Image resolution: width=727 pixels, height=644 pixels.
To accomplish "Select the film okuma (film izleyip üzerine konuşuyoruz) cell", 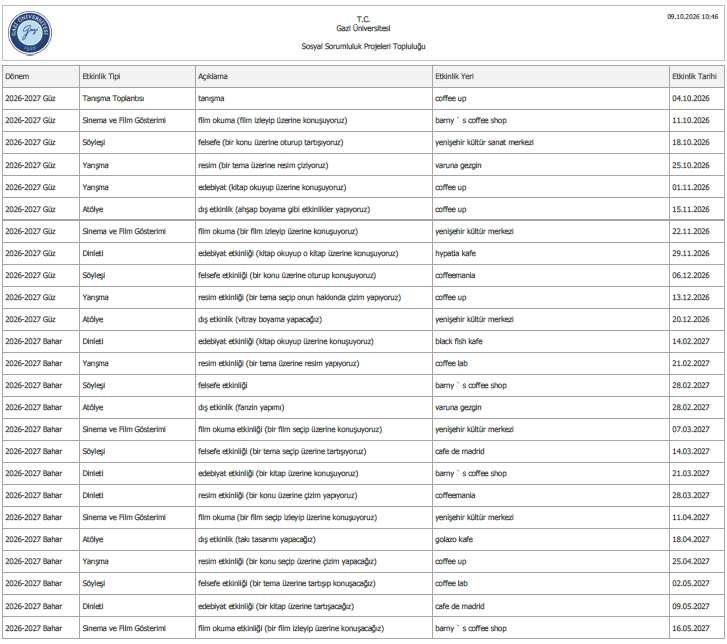I will pyautogui.click(x=314, y=121).
